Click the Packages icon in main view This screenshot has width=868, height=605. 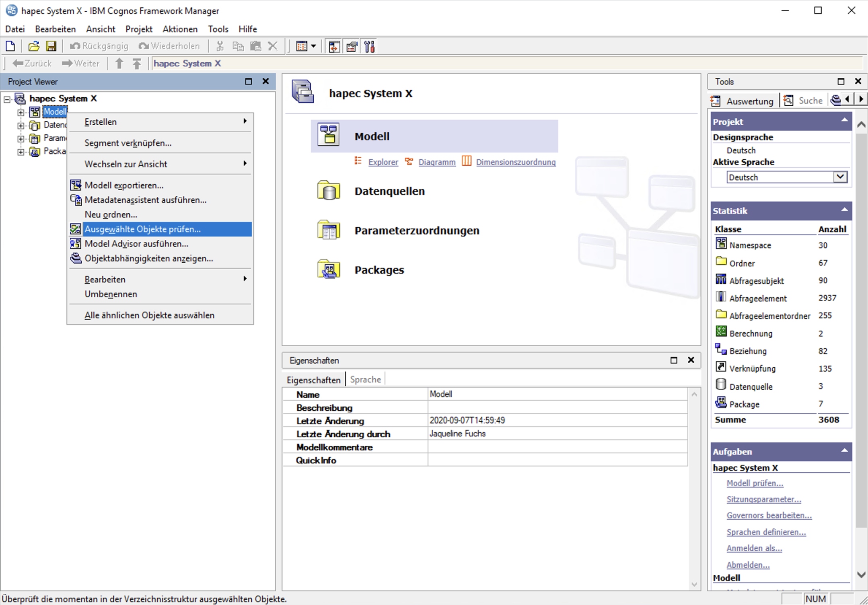pyautogui.click(x=329, y=270)
